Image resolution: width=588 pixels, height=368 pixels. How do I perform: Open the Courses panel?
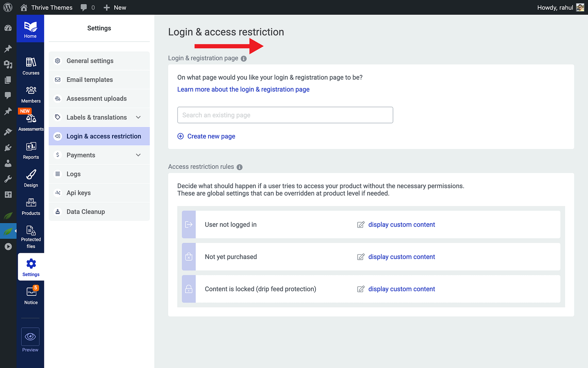pos(30,65)
